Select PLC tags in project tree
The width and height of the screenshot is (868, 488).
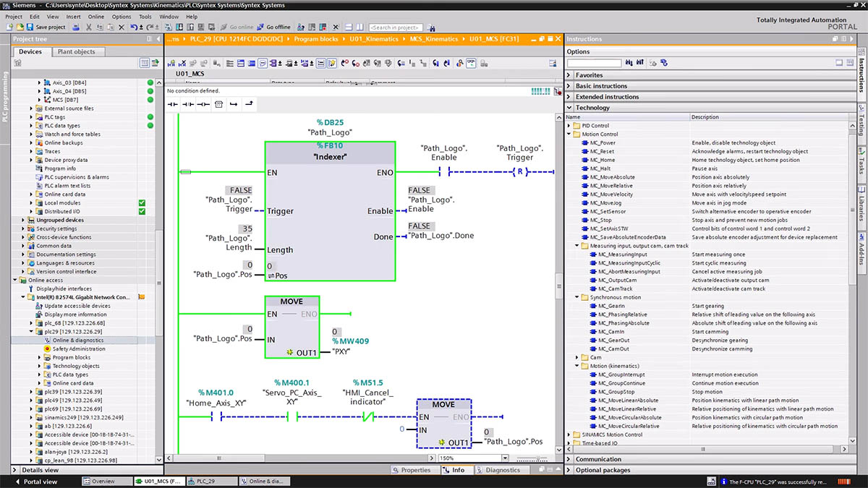coord(54,117)
